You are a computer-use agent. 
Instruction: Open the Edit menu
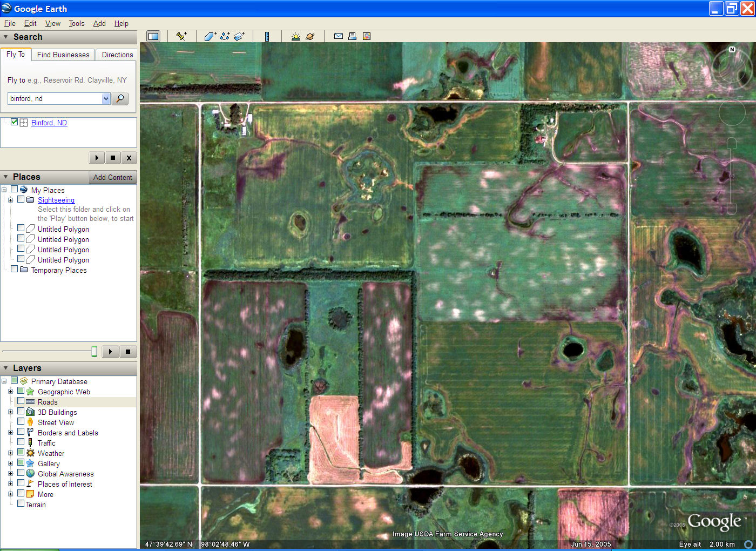30,23
